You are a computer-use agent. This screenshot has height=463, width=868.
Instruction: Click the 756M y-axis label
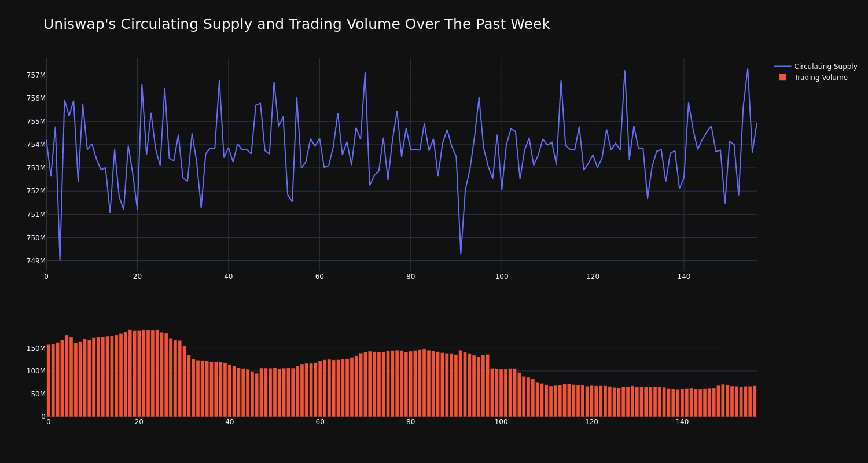tap(36, 98)
